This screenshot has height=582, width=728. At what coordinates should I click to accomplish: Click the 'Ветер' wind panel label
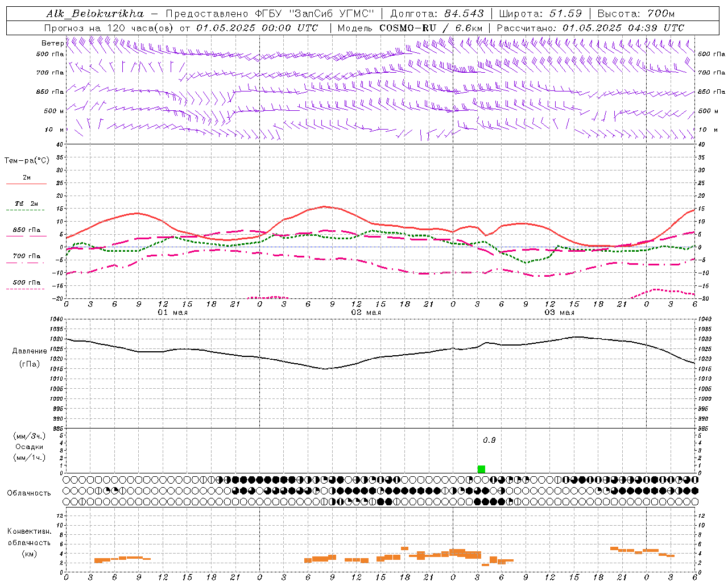click(52, 43)
